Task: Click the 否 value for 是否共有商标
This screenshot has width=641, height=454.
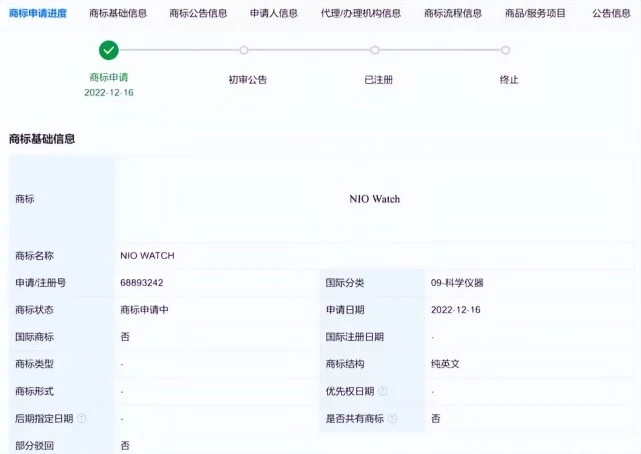Action: coord(436,418)
